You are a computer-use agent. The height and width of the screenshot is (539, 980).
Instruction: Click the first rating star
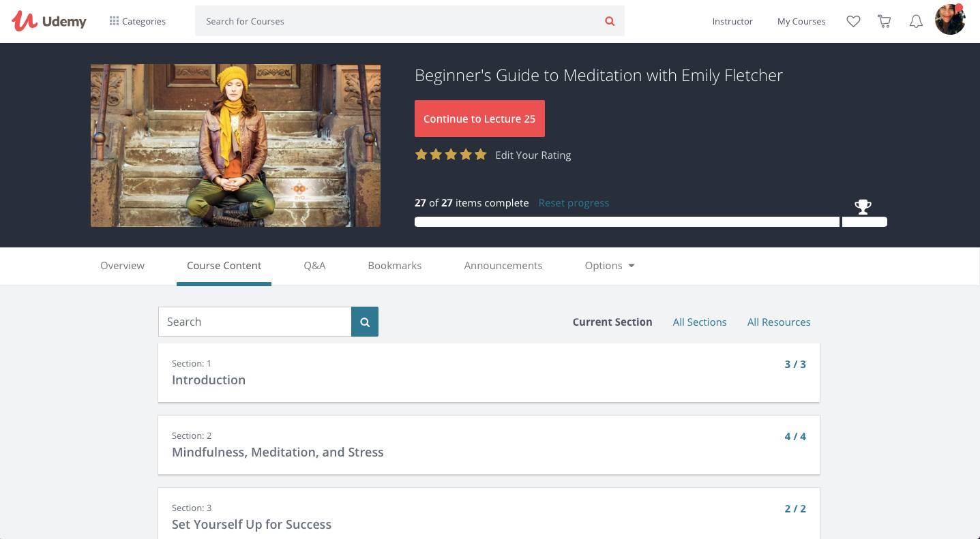click(421, 155)
